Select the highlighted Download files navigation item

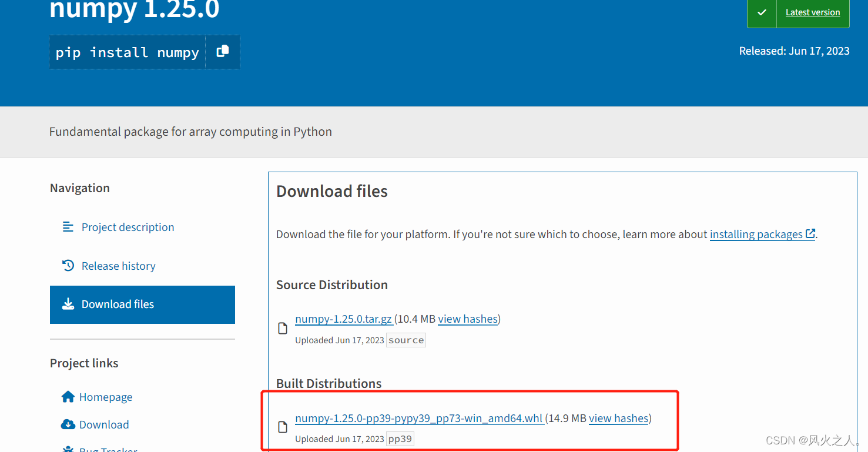click(118, 304)
